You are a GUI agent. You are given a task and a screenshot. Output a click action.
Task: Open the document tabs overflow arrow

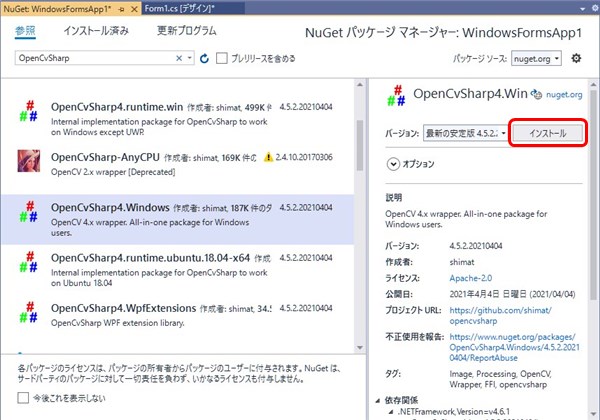(582, 9)
